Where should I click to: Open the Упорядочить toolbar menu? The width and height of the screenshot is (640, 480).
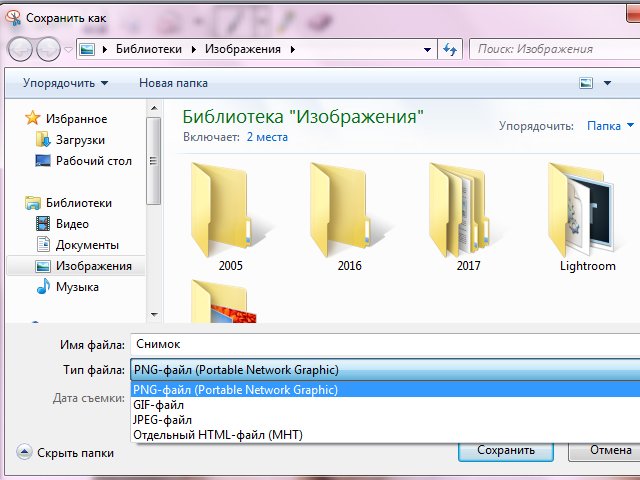point(65,83)
